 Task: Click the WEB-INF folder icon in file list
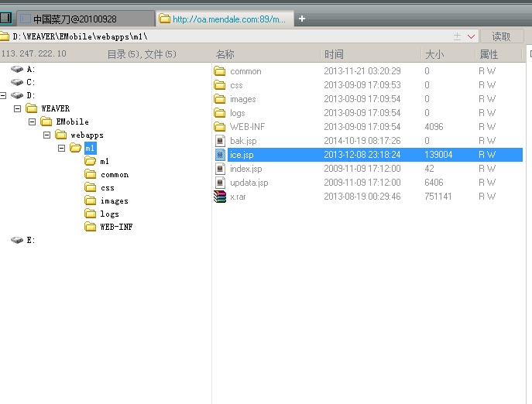[220, 126]
